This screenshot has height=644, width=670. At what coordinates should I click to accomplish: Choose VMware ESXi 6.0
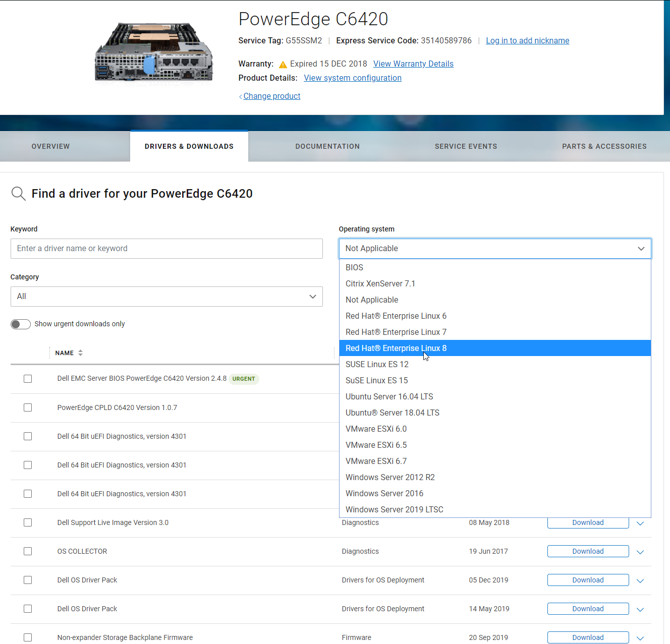point(495,429)
